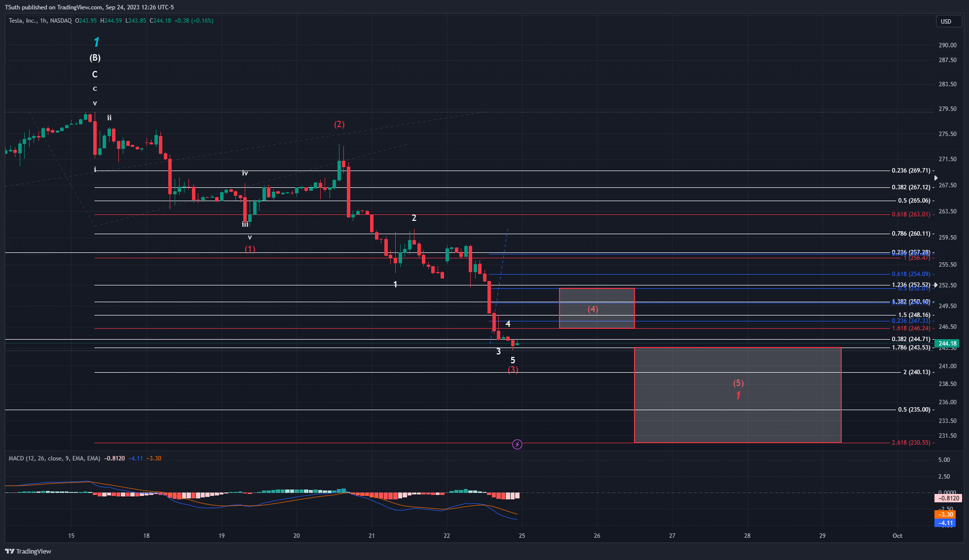Open the USD currency selector
Image resolution: width=969 pixels, height=560 pixels.
949,21
